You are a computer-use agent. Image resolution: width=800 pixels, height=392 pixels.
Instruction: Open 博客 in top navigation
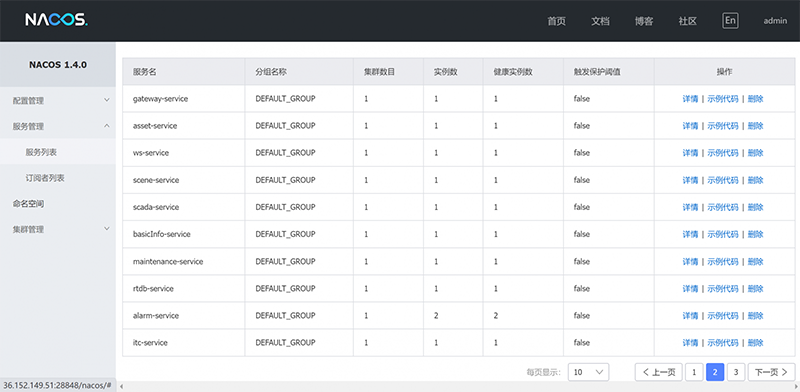click(x=644, y=21)
